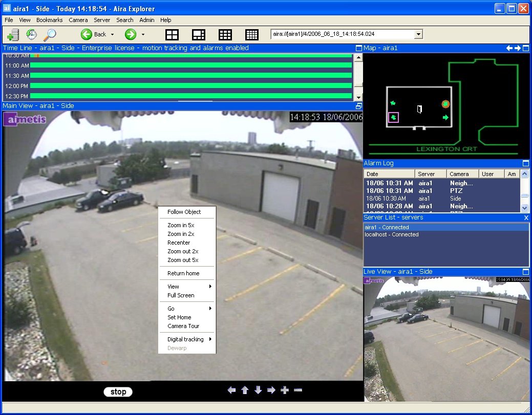Open the Camera menu in the menu bar

coord(78,20)
